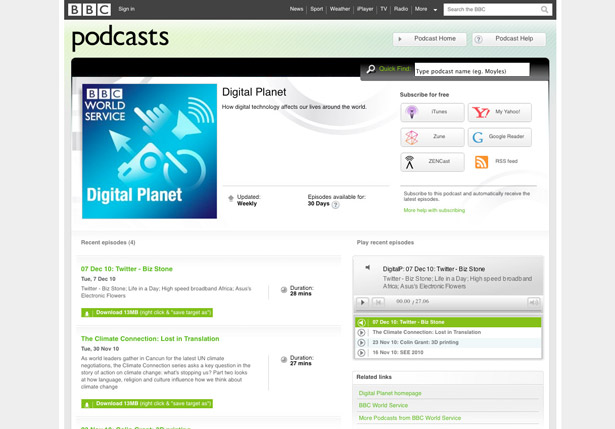Screen dimensions: 615x429
Task: Open Weather in top navigation
Action: point(340,9)
